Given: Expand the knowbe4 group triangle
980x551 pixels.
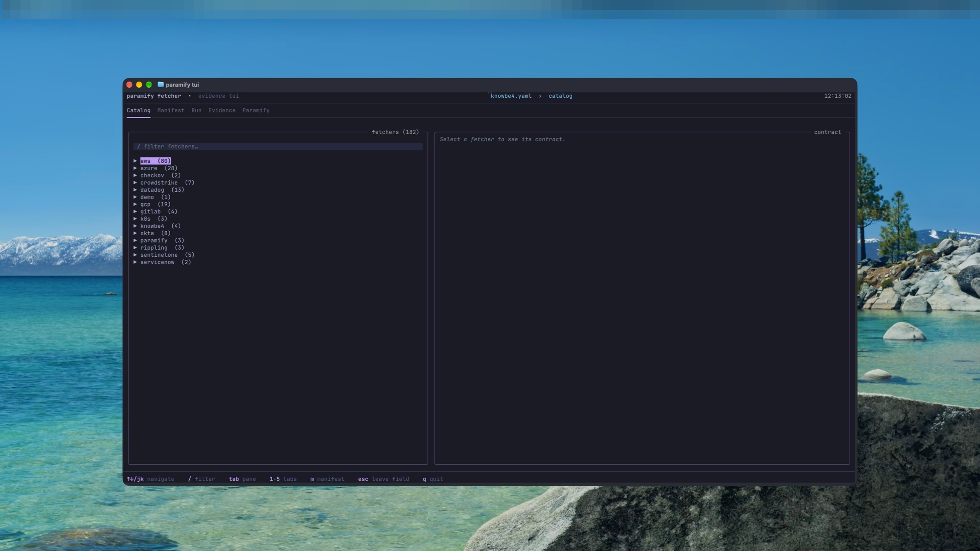Looking at the screenshot, I should pos(135,226).
